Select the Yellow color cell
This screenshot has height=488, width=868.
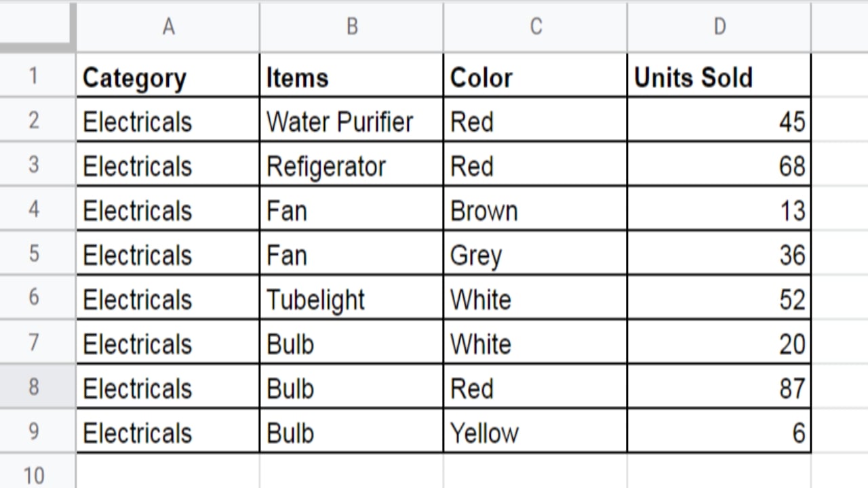point(535,432)
